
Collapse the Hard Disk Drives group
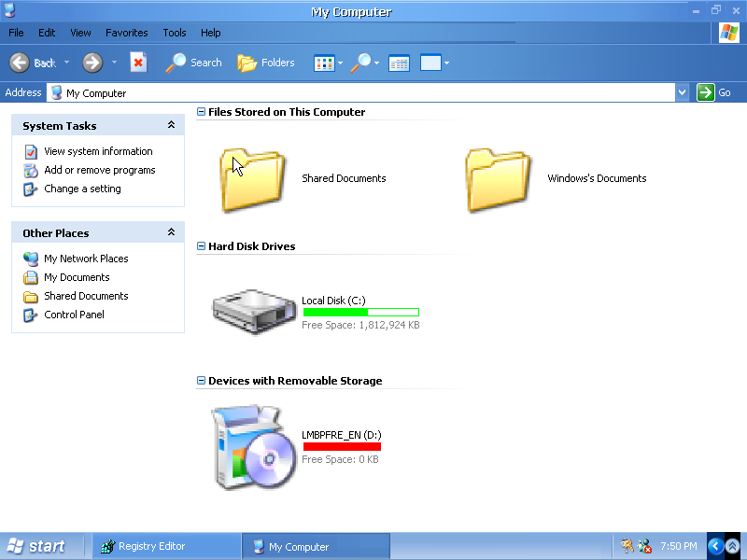tap(201, 246)
